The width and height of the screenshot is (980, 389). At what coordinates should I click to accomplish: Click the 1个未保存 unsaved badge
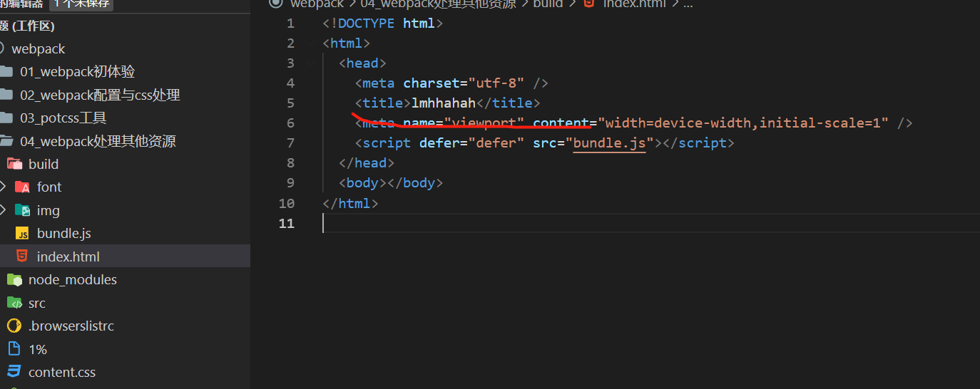[81, 4]
